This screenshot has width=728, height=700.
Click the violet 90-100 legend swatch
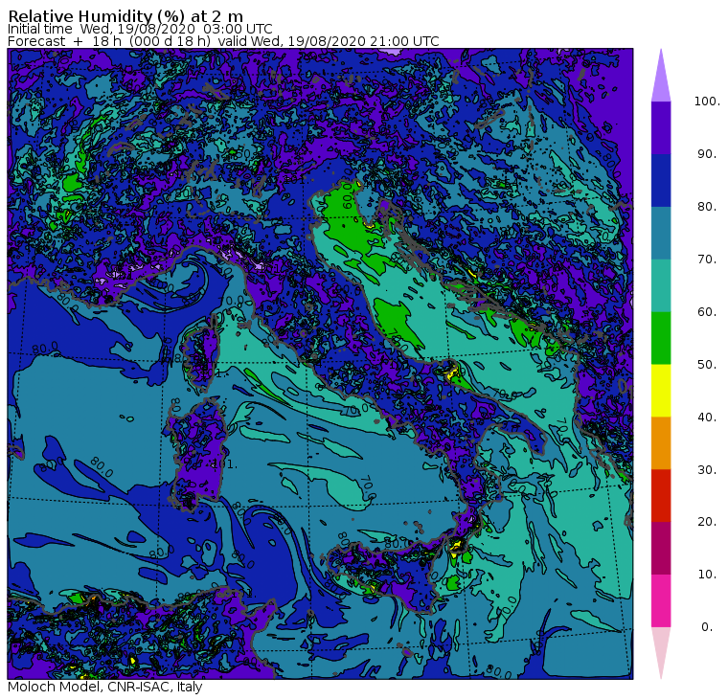point(661,127)
